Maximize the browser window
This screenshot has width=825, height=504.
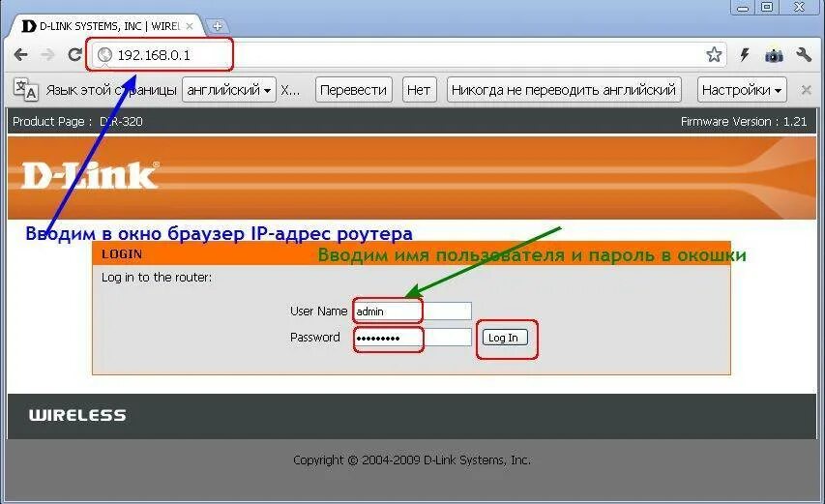point(767,7)
